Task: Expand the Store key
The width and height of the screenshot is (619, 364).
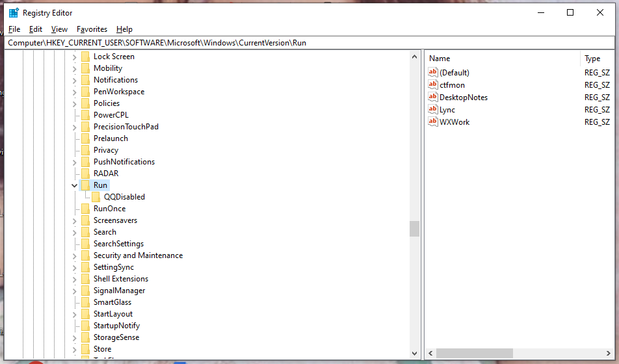Action: click(x=74, y=350)
